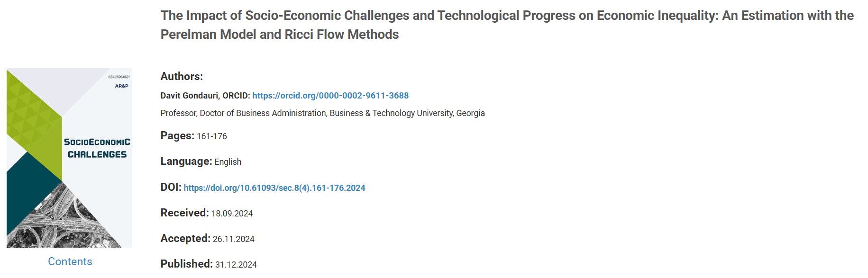This screenshot has width=868, height=278.
Task: Click the Received date 18.09.2024
Action: tap(232, 214)
